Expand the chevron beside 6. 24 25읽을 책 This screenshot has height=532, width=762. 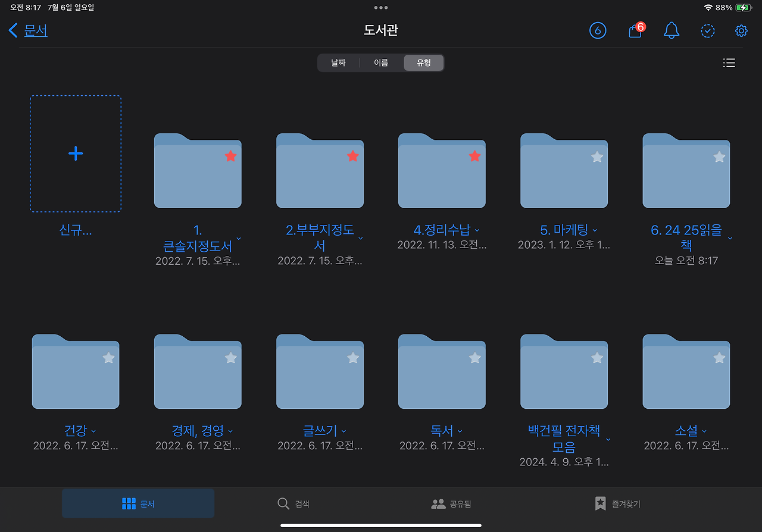730,238
